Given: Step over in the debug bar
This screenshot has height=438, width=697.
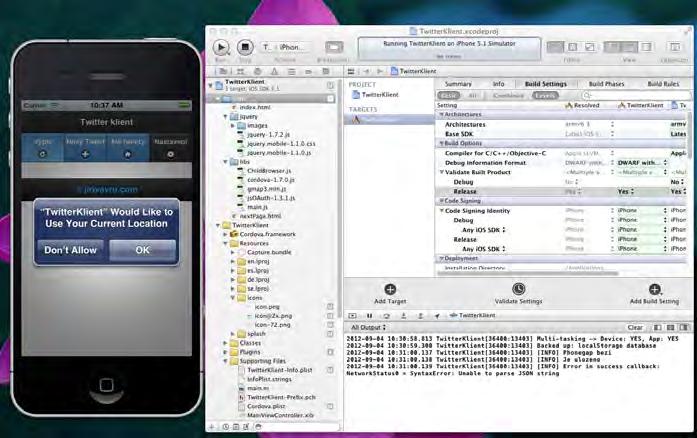Looking at the screenshot, I should [386, 316].
